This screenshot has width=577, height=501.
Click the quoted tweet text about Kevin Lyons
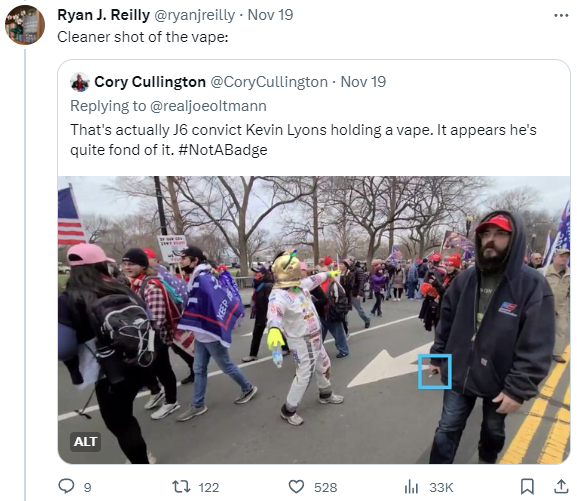303,140
